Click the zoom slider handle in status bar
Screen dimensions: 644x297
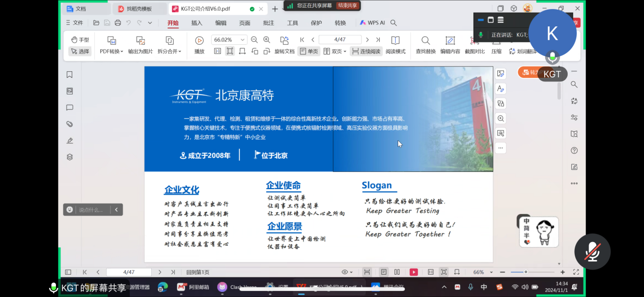[526, 272]
